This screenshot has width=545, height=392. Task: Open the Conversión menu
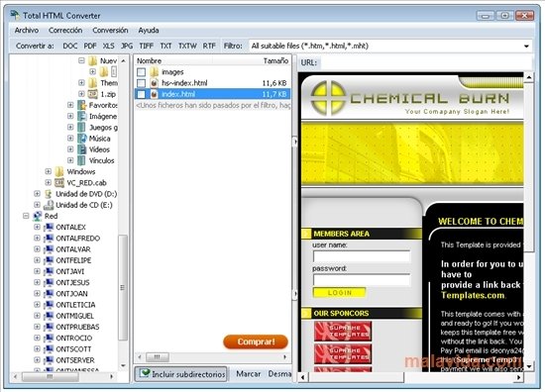point(110,31)
